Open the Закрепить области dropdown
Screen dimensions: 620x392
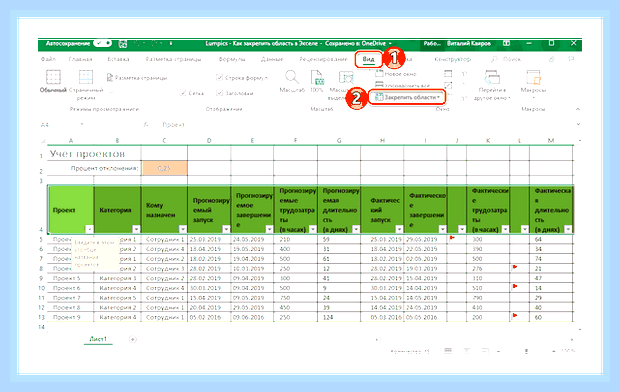point(407,97)
